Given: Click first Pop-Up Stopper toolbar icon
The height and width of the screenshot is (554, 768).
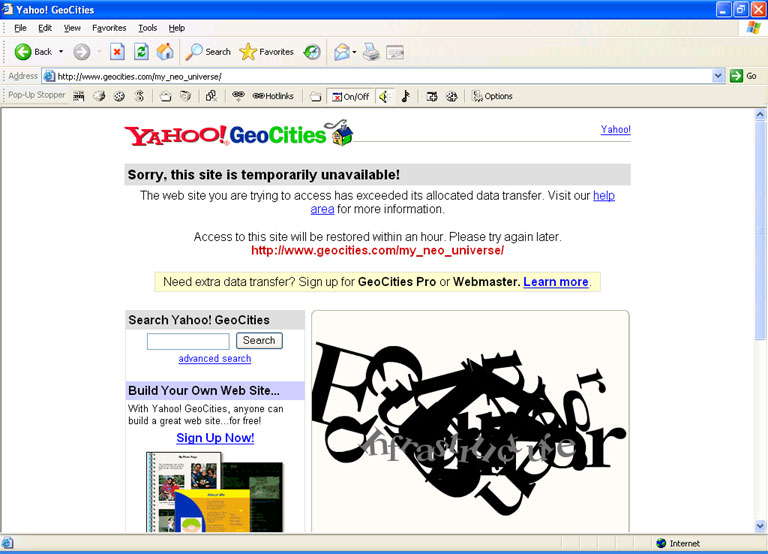Looking at the screenshot, I should (x=79, y=96).
